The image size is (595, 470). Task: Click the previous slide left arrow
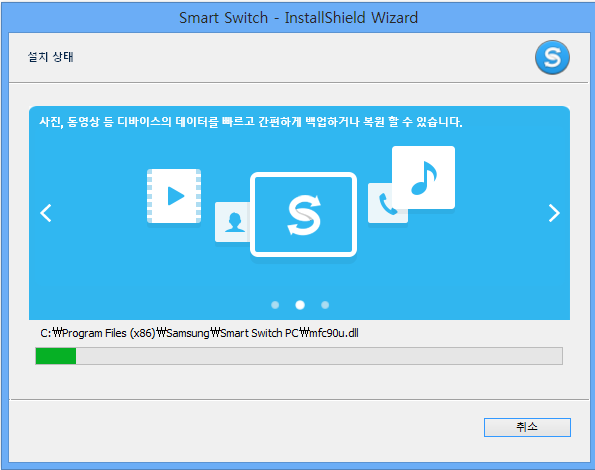(x=46, y=213)
